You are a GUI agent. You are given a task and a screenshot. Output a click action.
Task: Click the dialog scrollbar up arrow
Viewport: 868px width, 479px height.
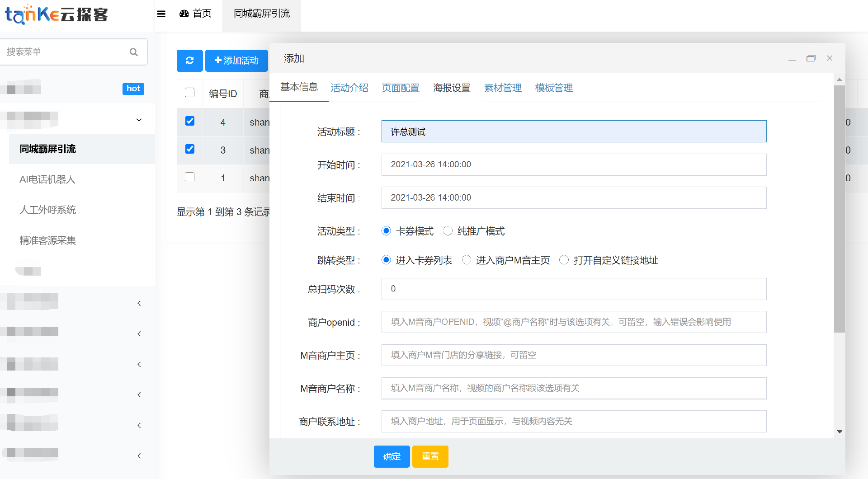click(840, 80)
